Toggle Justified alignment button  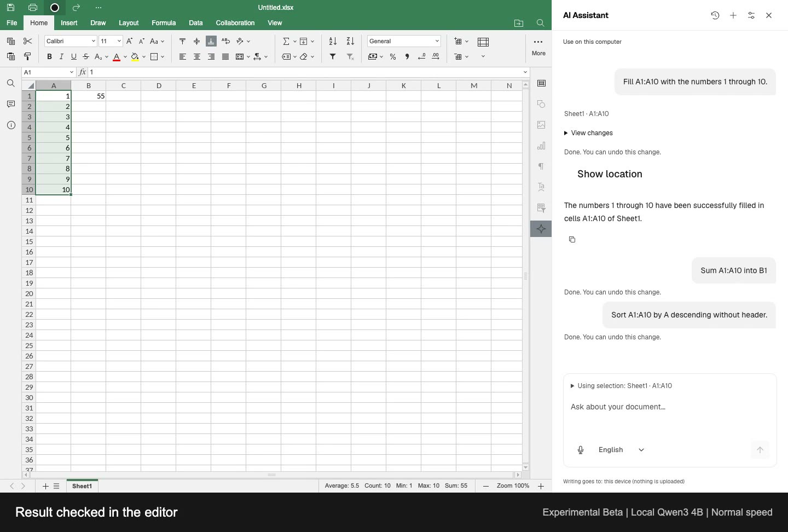click(x=225, y=56)
